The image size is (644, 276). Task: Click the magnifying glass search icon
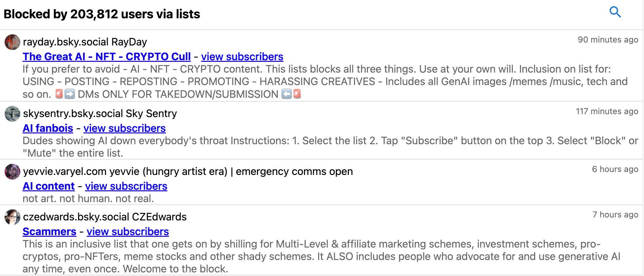coord(615,12)
